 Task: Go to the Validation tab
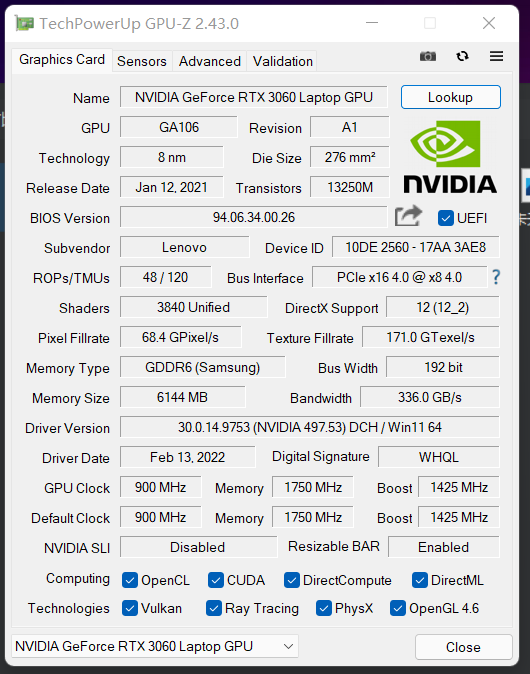tap(282, 61)
